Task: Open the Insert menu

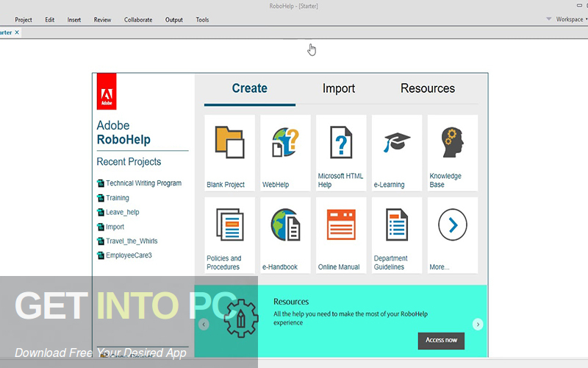Action: click(x=74, y=20)
